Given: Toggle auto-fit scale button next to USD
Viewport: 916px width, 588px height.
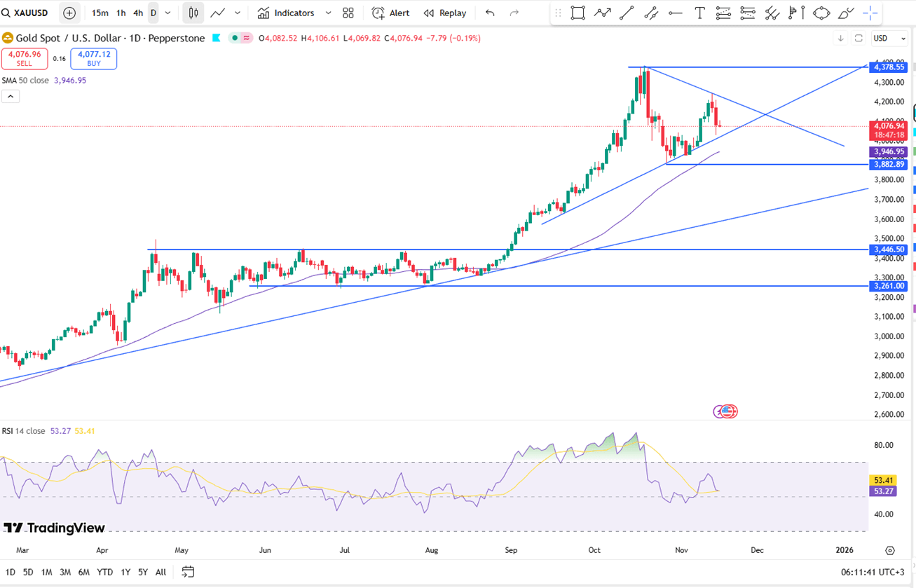Looking at the screenshot, I should point(859,39).
